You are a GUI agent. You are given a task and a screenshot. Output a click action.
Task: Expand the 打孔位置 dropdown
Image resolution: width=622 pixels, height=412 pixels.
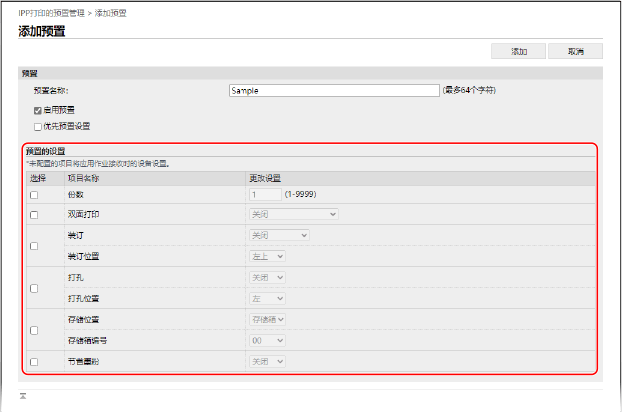[268, 298]
